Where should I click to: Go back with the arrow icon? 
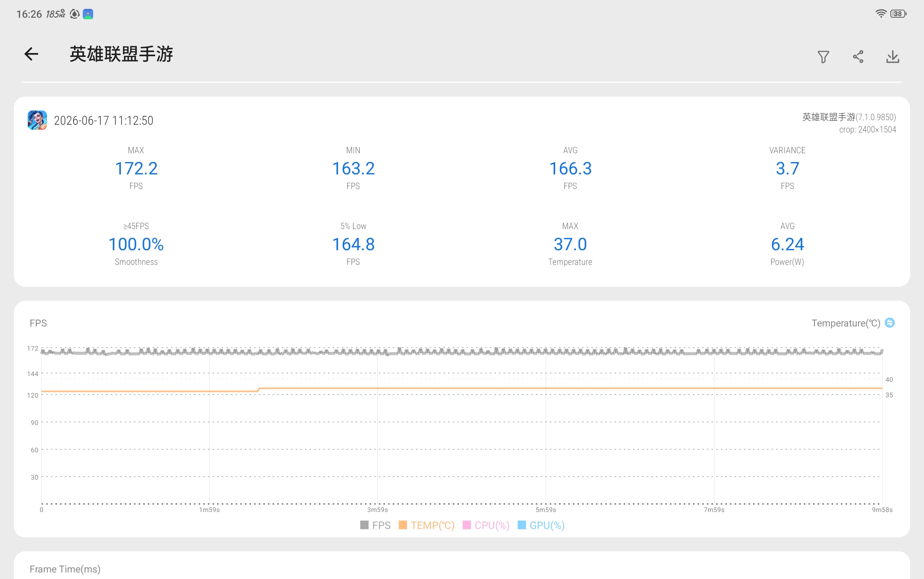click(x=31, y=54)
